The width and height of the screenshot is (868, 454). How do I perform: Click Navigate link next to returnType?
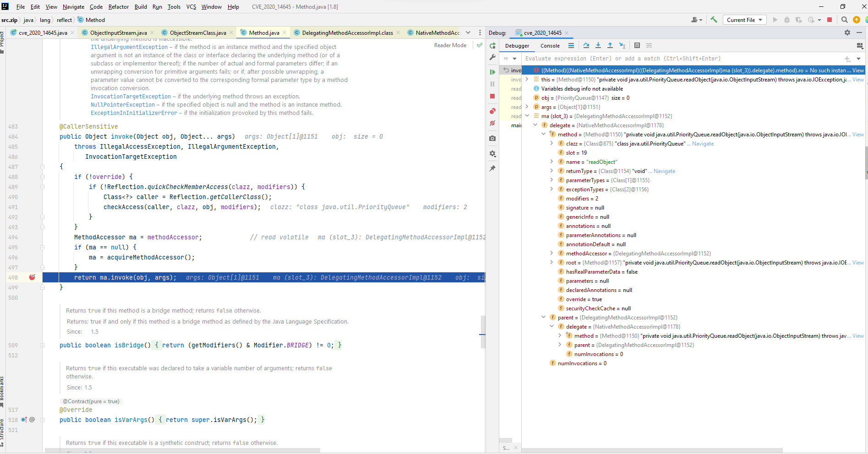click(x=664, y=171)
